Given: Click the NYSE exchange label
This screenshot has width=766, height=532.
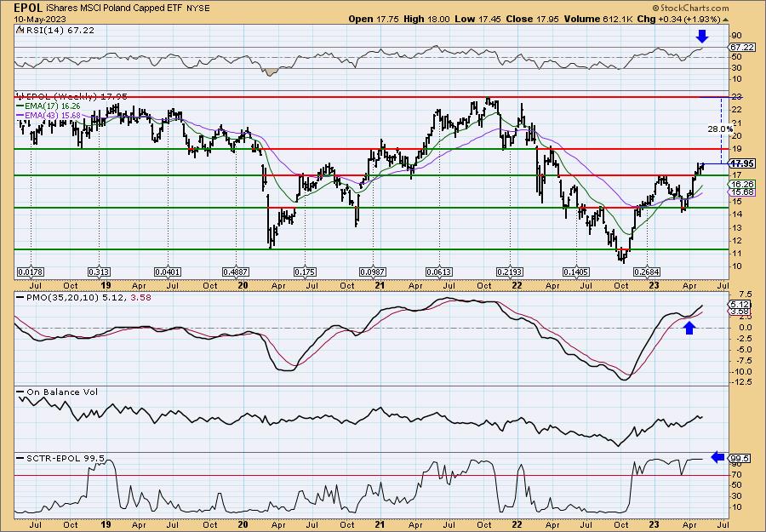Looking at the screenshot, I should click(197, 9).
